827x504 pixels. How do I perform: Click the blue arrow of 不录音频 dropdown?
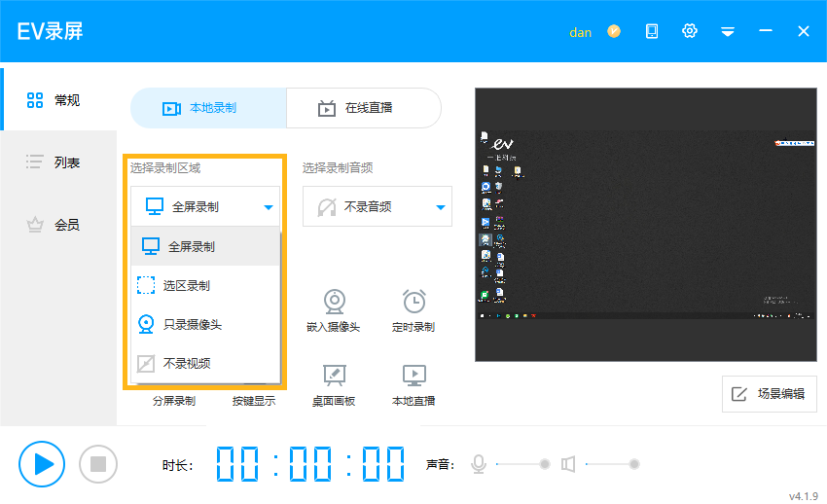[x=441, y=207]
